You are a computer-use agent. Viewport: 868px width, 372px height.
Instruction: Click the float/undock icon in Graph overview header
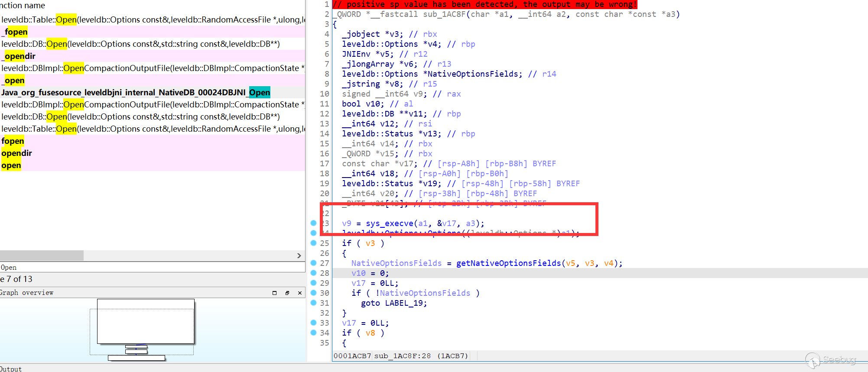click(x=287, y=293)
